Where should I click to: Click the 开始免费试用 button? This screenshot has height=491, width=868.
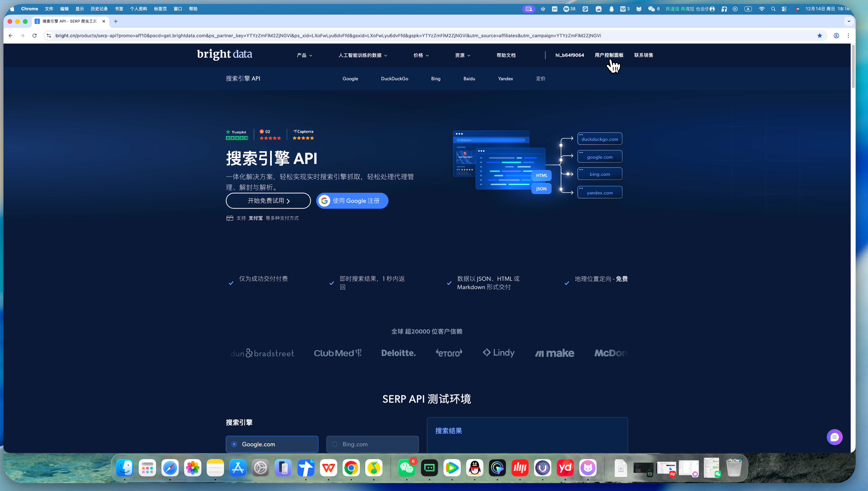pos(268,201)
